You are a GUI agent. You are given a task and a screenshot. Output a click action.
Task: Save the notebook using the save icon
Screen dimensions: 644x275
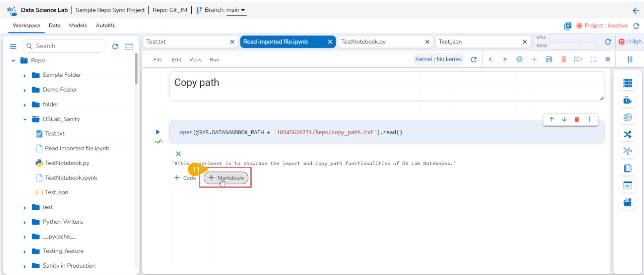(549, 59)
